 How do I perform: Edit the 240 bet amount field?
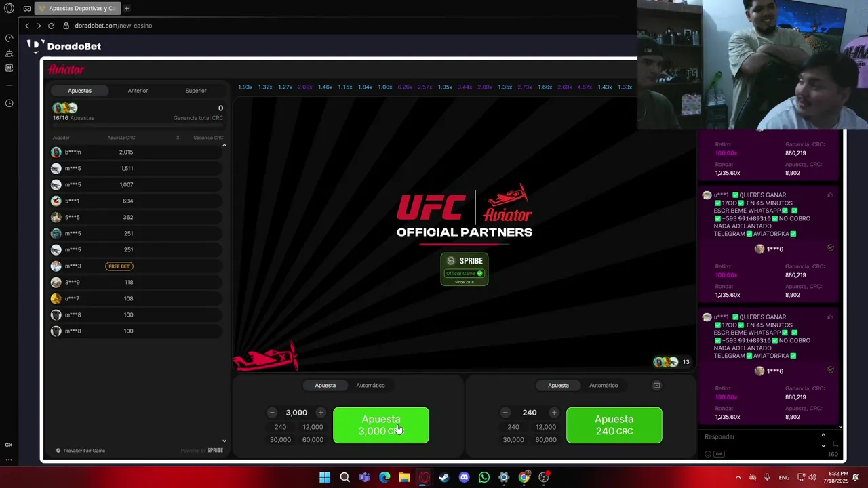(530, 413)
